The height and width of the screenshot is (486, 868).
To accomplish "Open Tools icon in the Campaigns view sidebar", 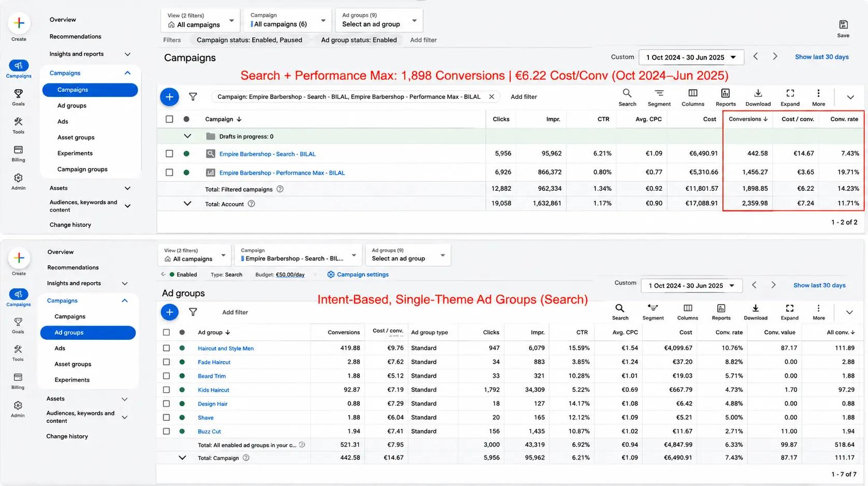I will [x=19, y=121].
